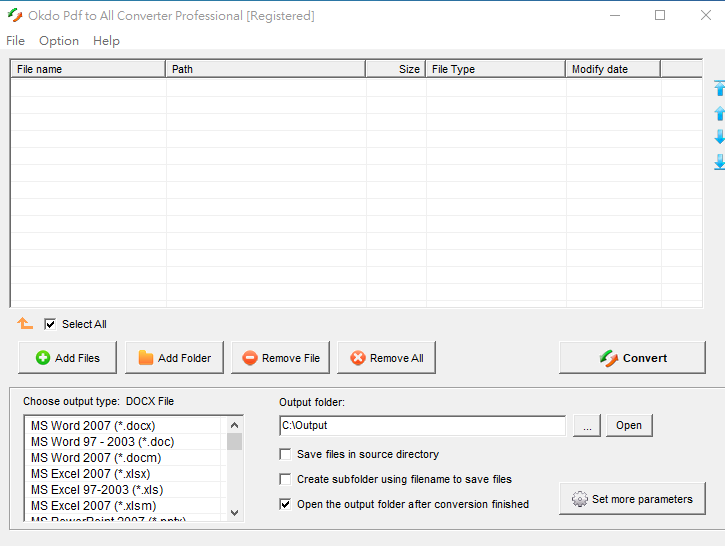Click the green plus Add Files icon
The height and width of the screenshot is (546, 725).
pyautogui.click(x=43, y=358)
